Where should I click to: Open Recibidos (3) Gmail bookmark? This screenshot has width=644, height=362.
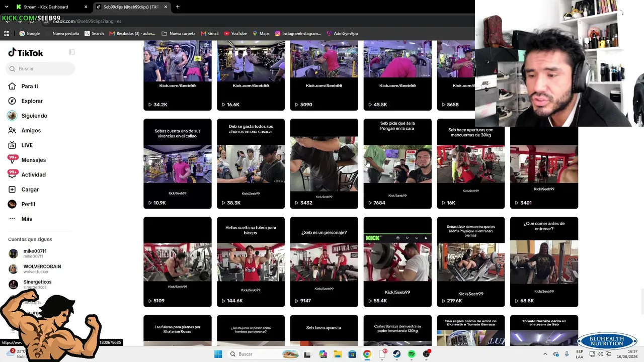coord(132,34)
